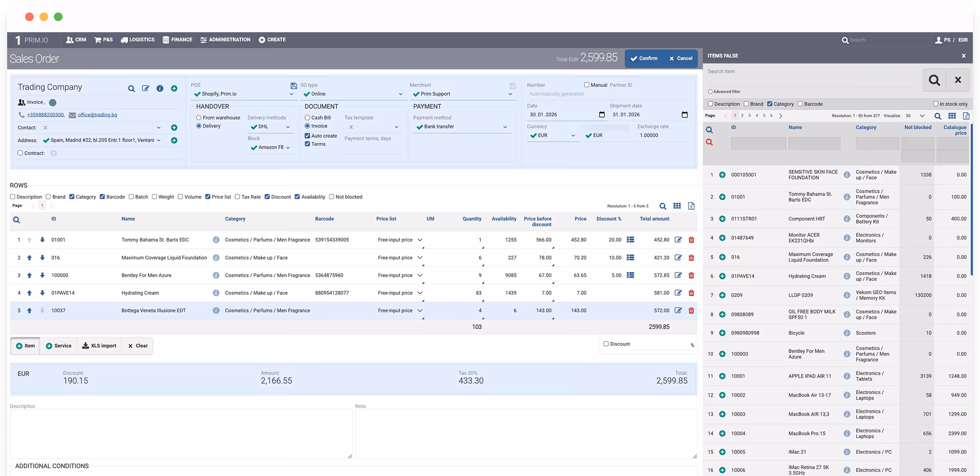Open rows table column grid settings

pyautogui.click(x=677, y=206)
